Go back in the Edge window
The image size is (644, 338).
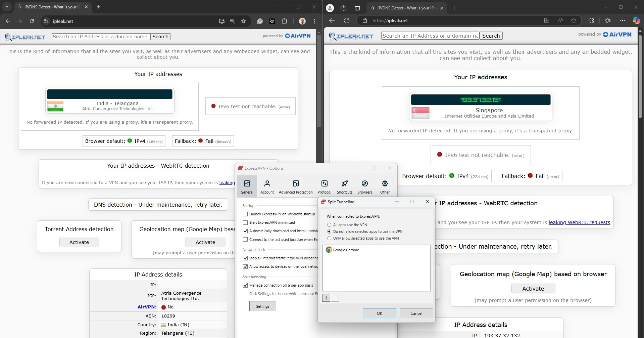332,20
